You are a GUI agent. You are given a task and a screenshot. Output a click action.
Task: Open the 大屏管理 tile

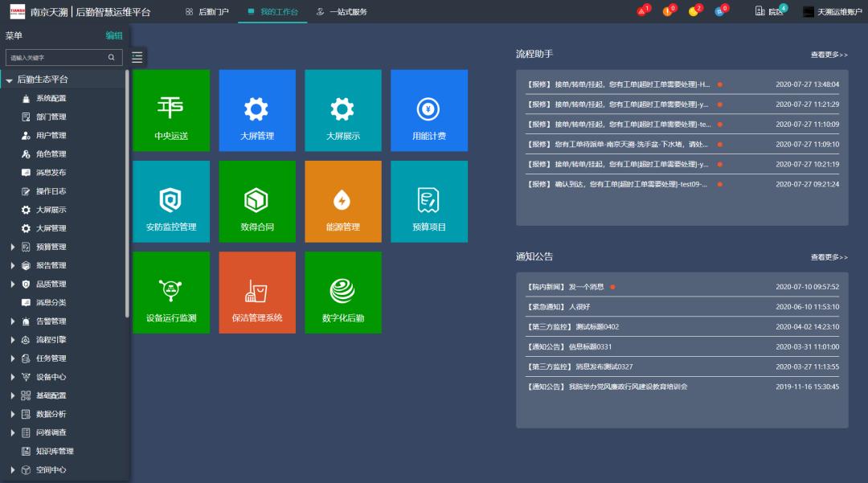(x=256, y=110)
